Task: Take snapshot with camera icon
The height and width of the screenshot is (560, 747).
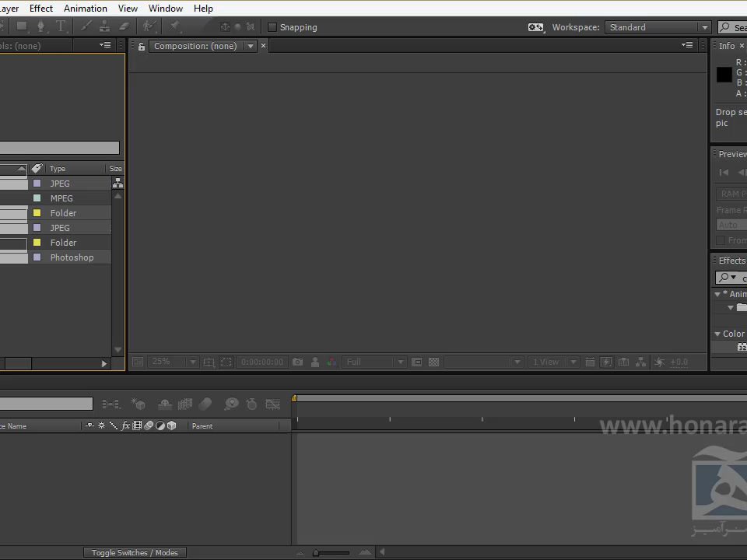Action: [298, 362]
